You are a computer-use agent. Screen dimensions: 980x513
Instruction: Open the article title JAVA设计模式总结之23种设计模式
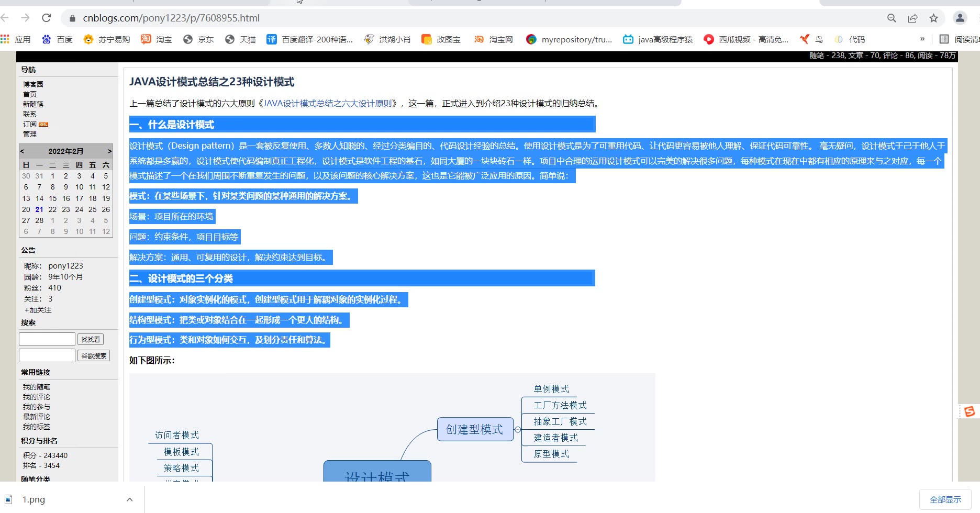tap(212, 82)
